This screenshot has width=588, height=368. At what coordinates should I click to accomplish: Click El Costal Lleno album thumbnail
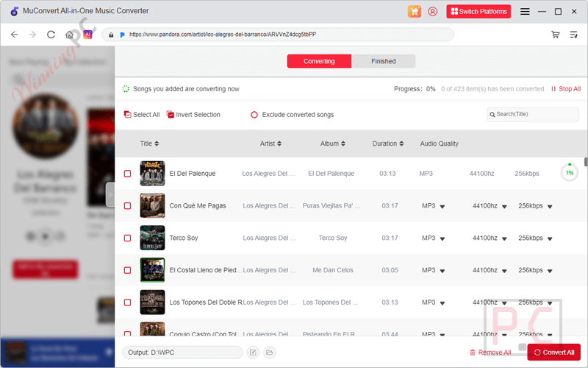[152, 270]
